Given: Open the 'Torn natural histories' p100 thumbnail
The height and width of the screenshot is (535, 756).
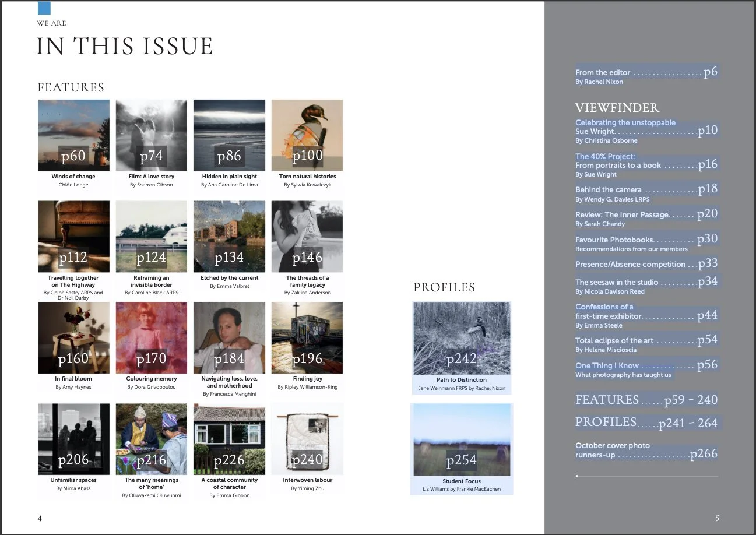Looking at the screenshot, I should pyautogui.click(x=307, y=135).
